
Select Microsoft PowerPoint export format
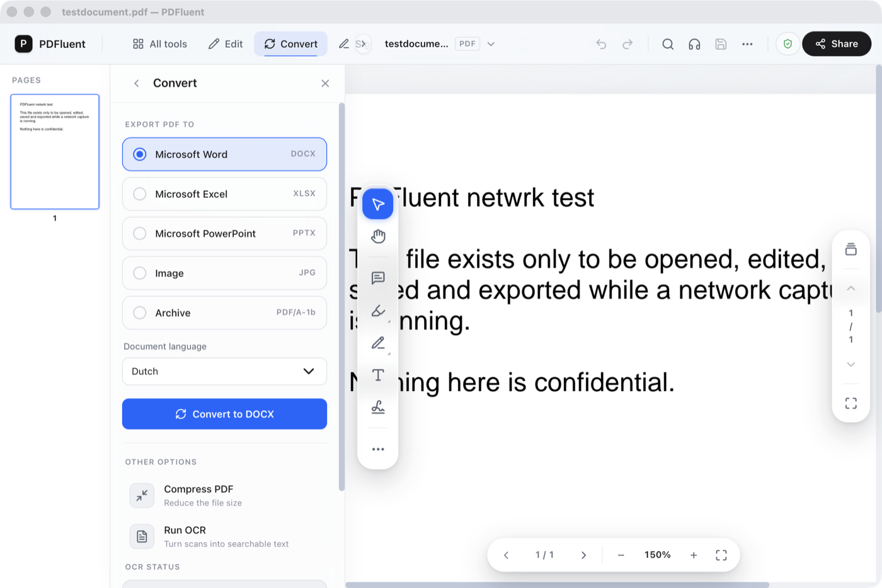224,234
